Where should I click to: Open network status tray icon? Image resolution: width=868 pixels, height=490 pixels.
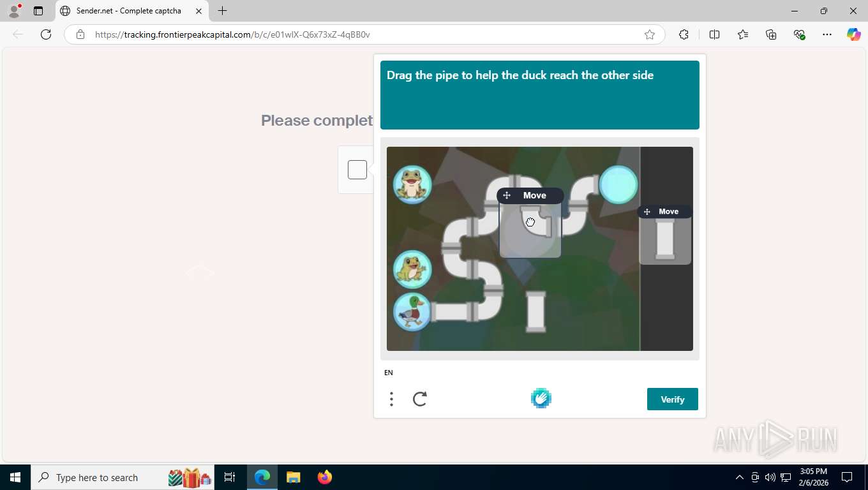click(x=786, y=477)
